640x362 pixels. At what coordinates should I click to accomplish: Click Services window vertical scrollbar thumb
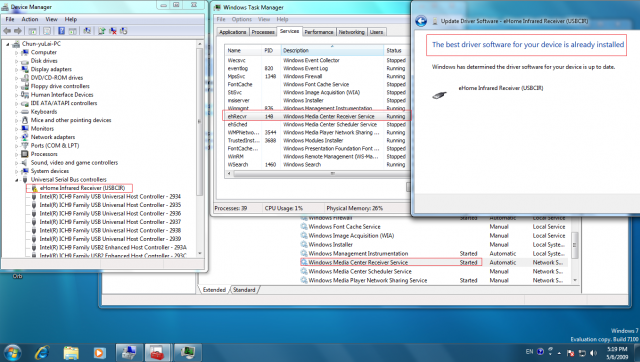(x=575, y=246)
